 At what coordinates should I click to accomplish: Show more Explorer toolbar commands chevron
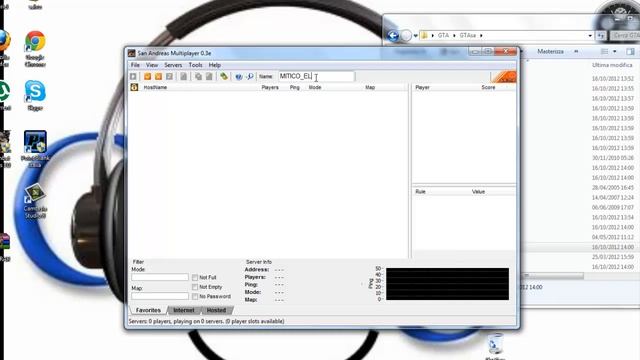point(576,51)
